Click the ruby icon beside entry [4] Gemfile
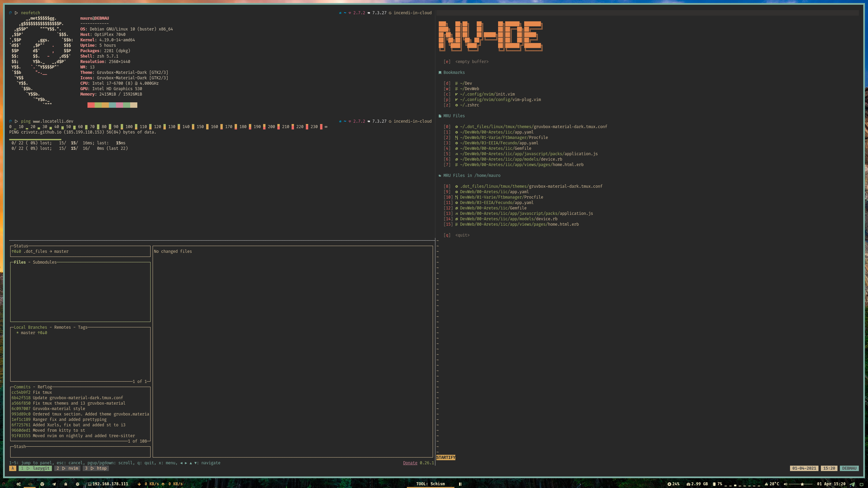868x488 pixels. point(456,148)
